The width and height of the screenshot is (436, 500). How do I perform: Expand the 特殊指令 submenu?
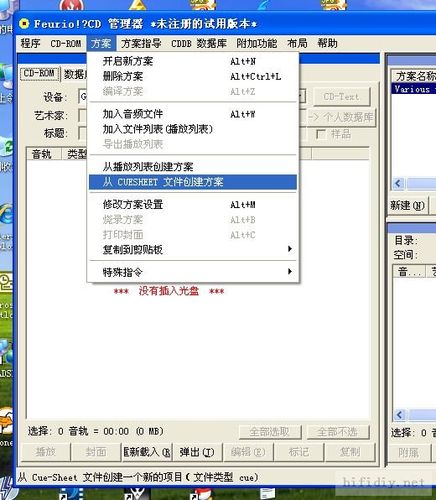[x=193, y=272]
